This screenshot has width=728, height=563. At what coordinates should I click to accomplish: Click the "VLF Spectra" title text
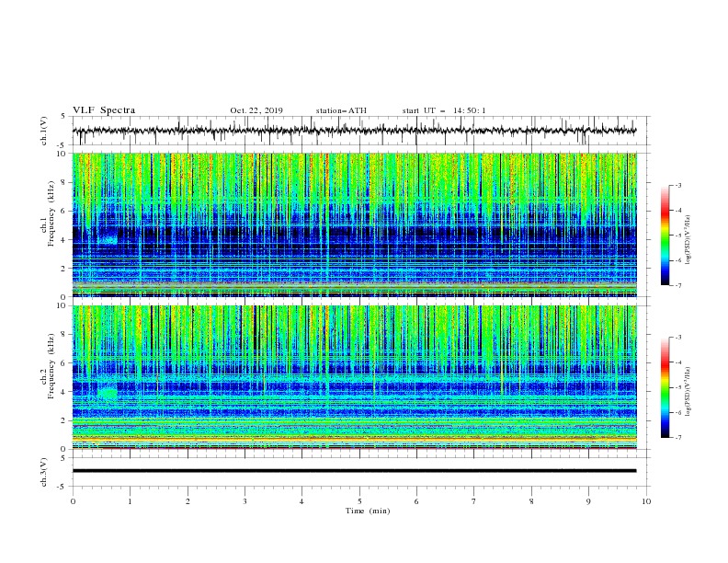[x=104, y=110]
